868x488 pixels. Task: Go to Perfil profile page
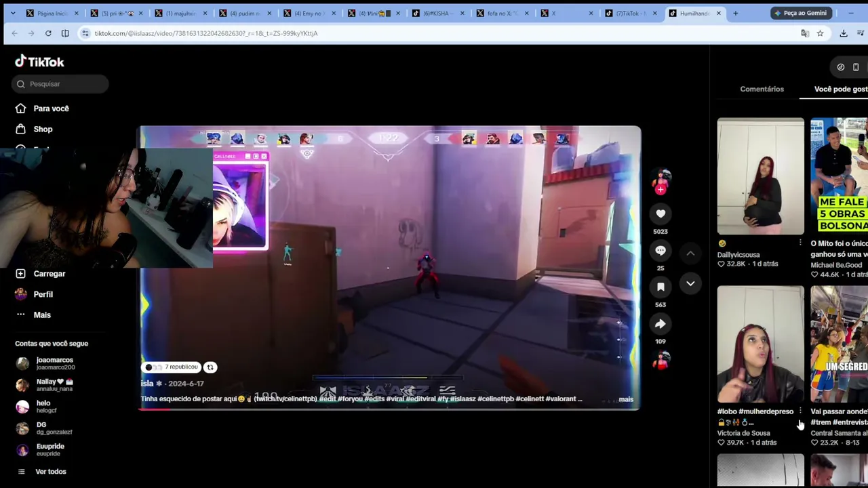(x=34, y=294)
